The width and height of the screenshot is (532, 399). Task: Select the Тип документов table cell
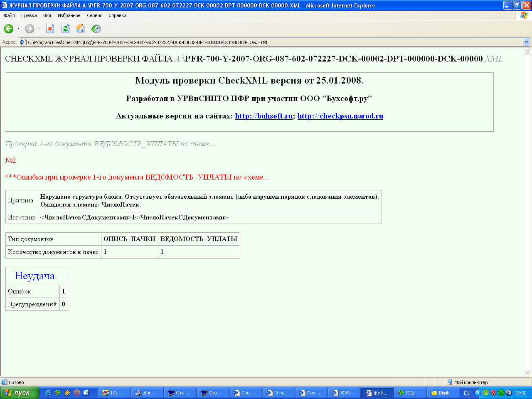(53, 239)
